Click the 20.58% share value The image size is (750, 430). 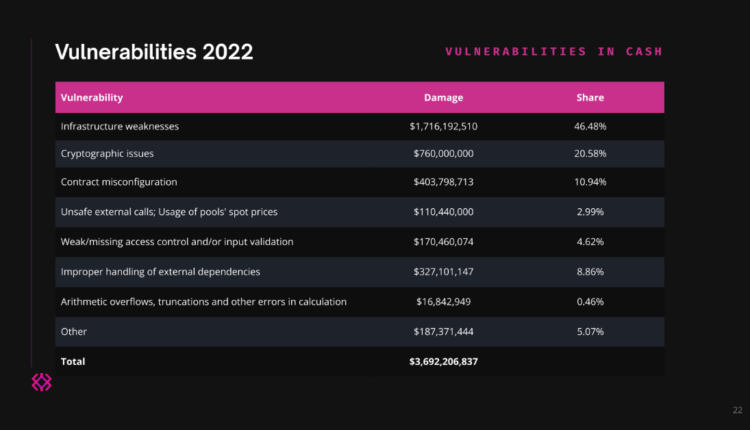point(590,154)
